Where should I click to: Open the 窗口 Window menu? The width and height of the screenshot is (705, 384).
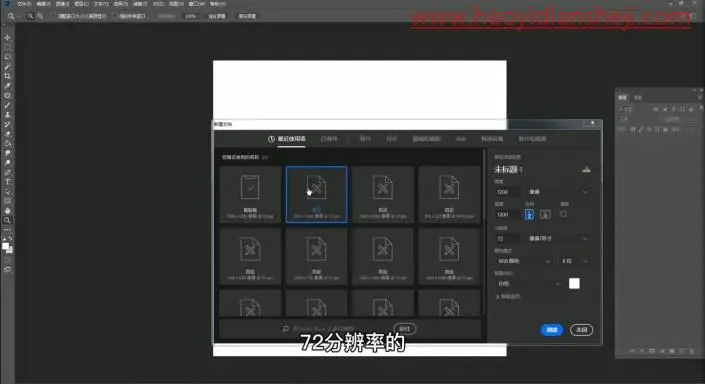pyautogui.click(x=196, y=4)
